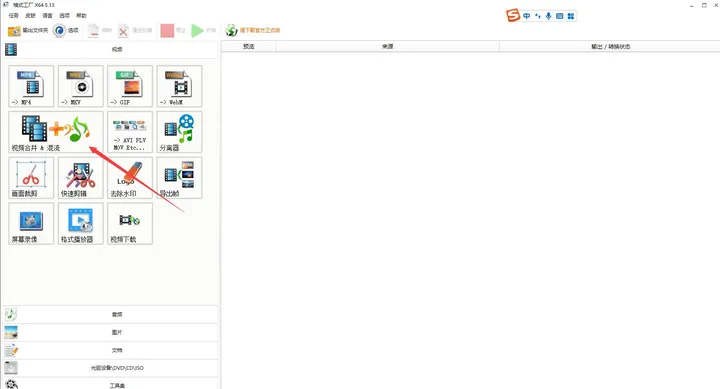Open the GIF conversion tool

coord(130,86)
